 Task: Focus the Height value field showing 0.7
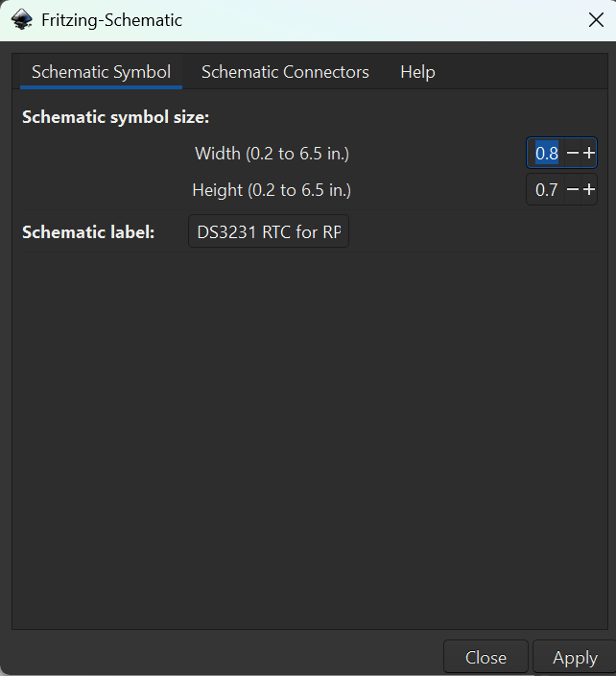click(x=546, y=189)
